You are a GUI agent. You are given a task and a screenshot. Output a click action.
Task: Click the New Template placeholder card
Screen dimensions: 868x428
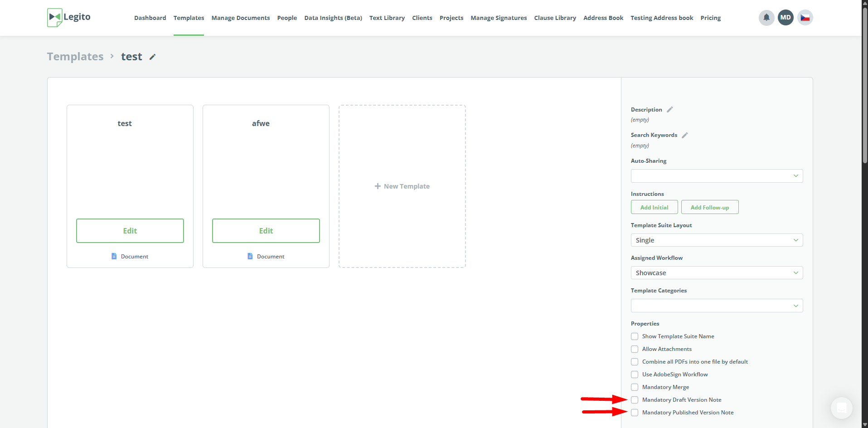(402, 186)
